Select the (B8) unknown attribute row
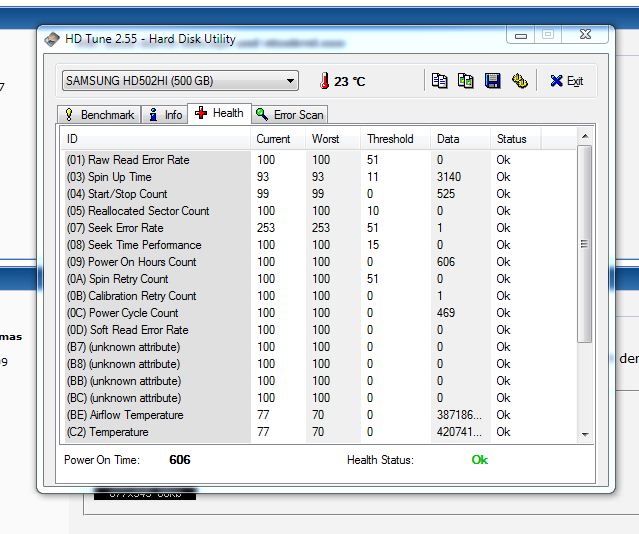Screen dimensions: 639x534 (320, 364)
